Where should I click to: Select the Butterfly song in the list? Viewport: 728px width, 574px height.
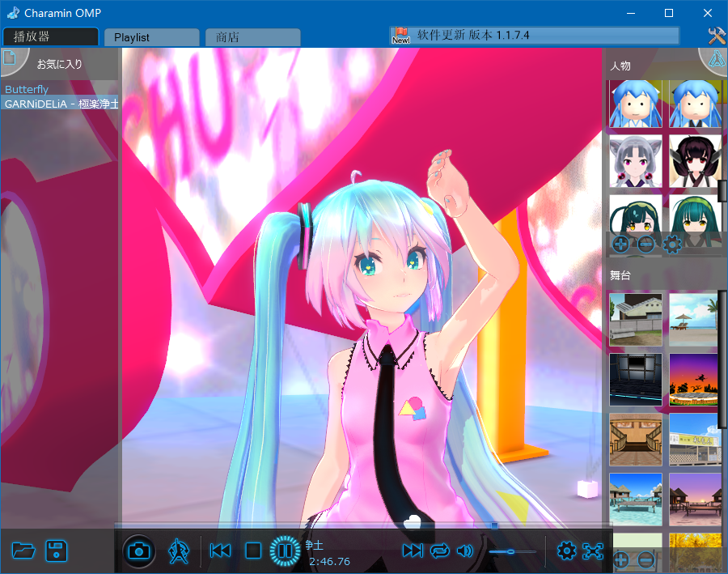[x=27, y=89]
